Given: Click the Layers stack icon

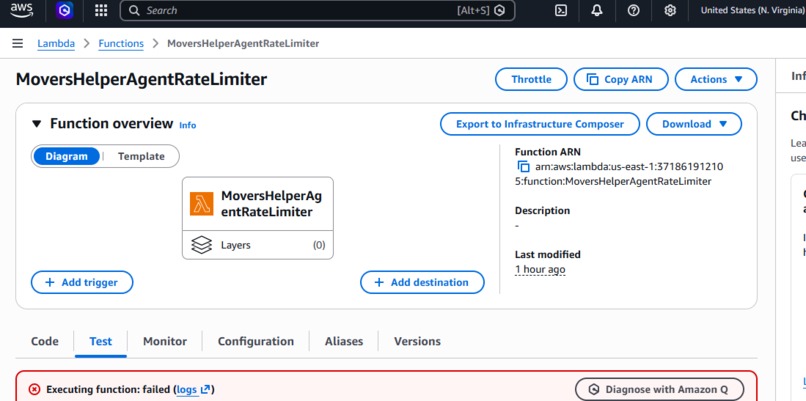Looking at the screenshot, I should tap(202, 245).
